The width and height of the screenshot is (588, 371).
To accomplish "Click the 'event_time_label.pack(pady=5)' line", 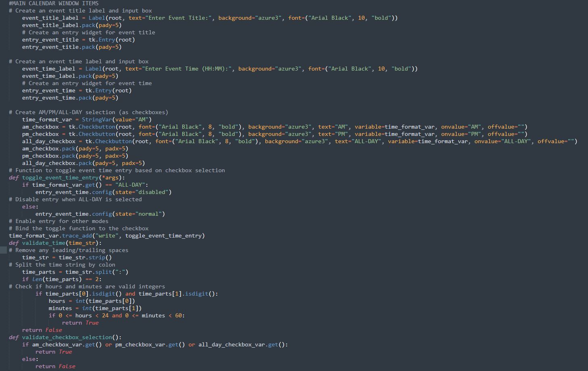I will (x=70, y=76).
